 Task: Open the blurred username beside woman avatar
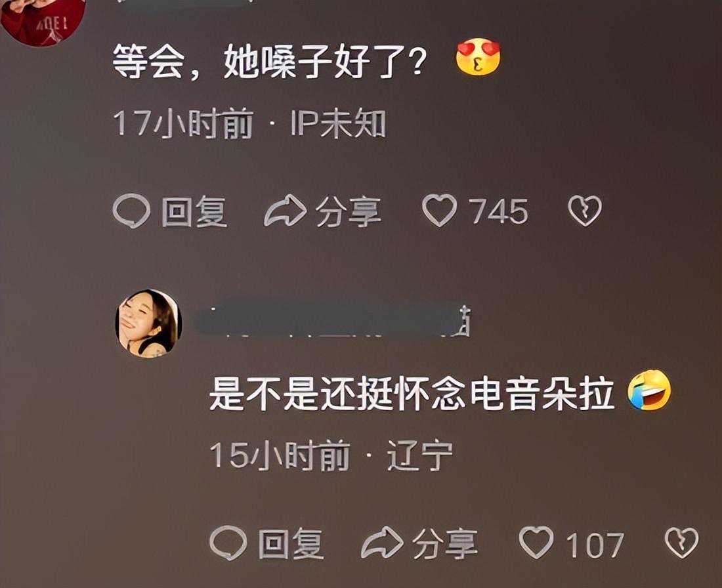tap(334, 319)
